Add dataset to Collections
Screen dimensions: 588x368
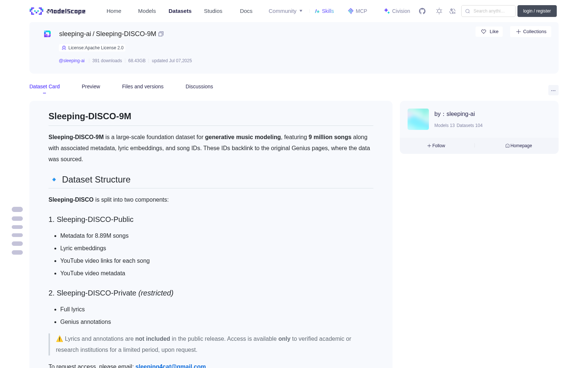pos(531,32)
